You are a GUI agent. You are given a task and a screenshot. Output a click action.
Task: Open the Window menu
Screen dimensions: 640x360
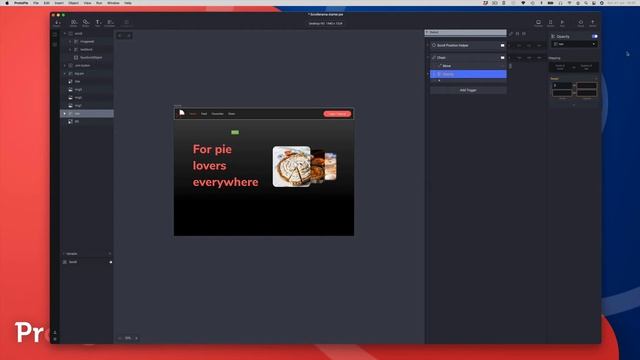click(x=113, y=3)
